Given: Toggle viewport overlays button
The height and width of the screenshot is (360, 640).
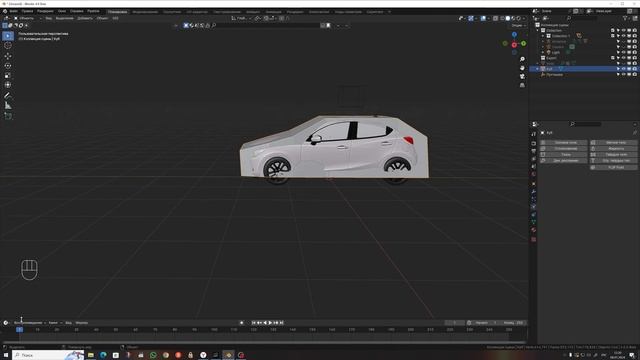Looking at the screenshot, I should pyautogui.click(x=483, y=18).
